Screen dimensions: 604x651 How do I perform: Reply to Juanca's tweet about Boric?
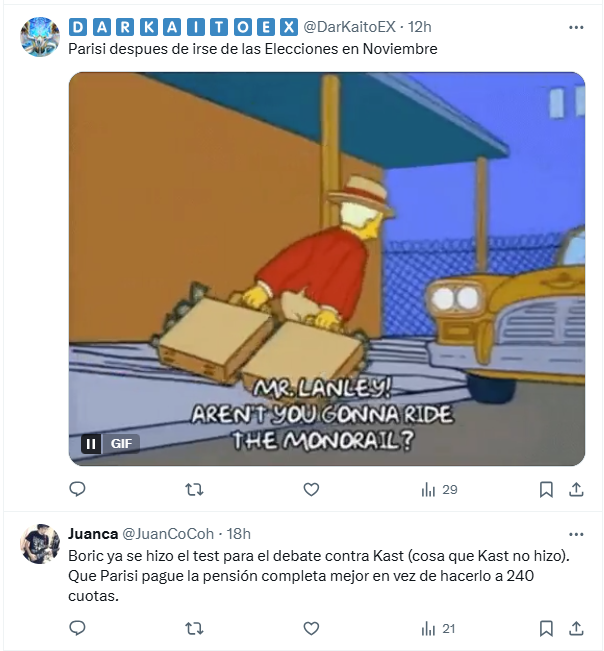point(77,628)
